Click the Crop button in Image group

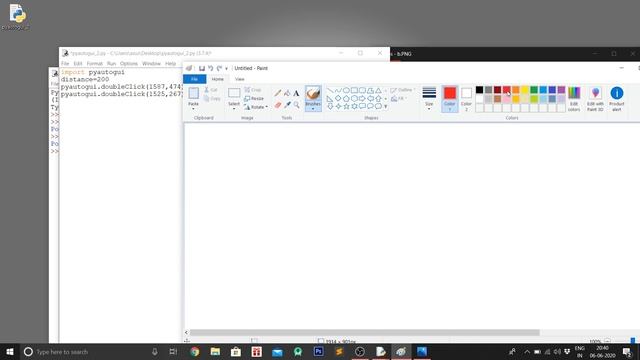[x=253, y=90]
